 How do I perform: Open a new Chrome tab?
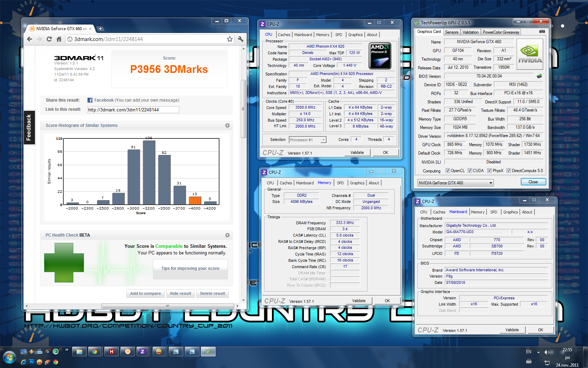coord(100,29)
